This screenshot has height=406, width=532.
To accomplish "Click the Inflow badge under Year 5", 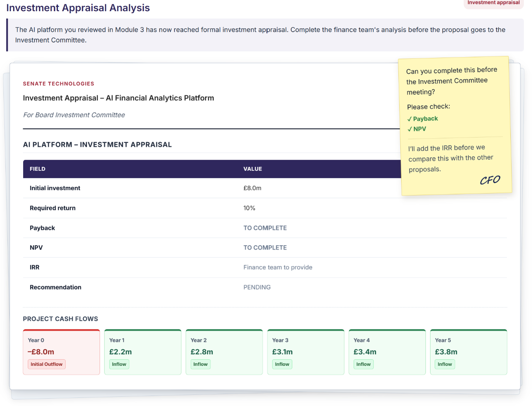I will [x=445, y=364].
